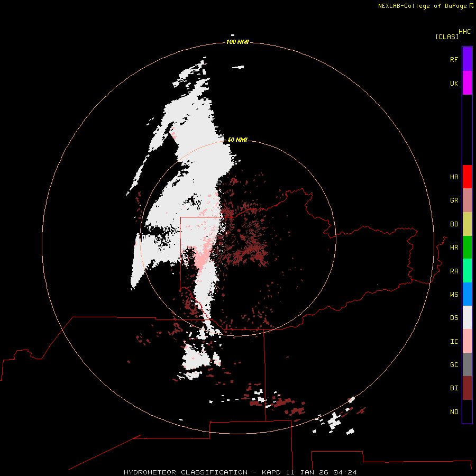
Task: Click the DS legend label
Action: [x=454, y=318]
